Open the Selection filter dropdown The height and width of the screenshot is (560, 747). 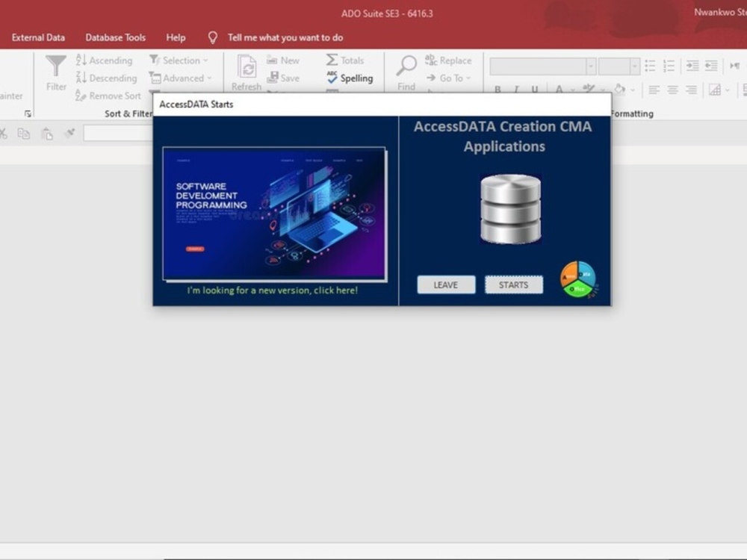[x=179, y=60]
